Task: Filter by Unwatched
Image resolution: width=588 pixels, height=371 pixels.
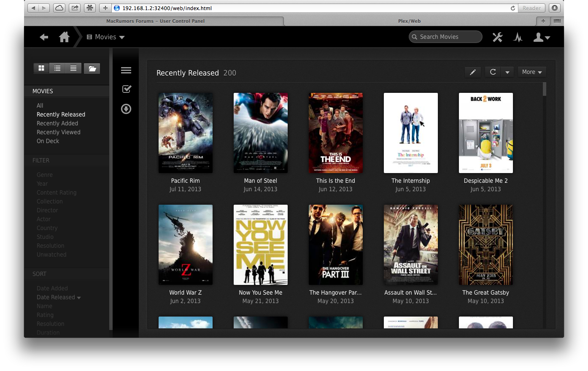Action: click(51, 255)
